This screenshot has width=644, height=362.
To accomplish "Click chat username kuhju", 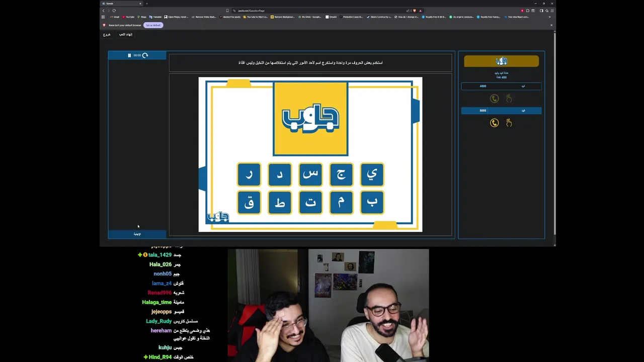I will coord(165,347).
